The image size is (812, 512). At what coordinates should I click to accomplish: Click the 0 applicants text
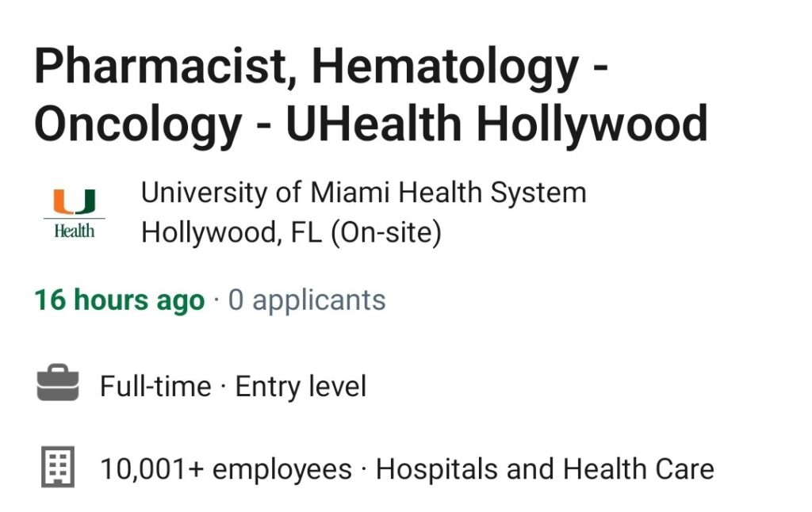pos(307,300)
